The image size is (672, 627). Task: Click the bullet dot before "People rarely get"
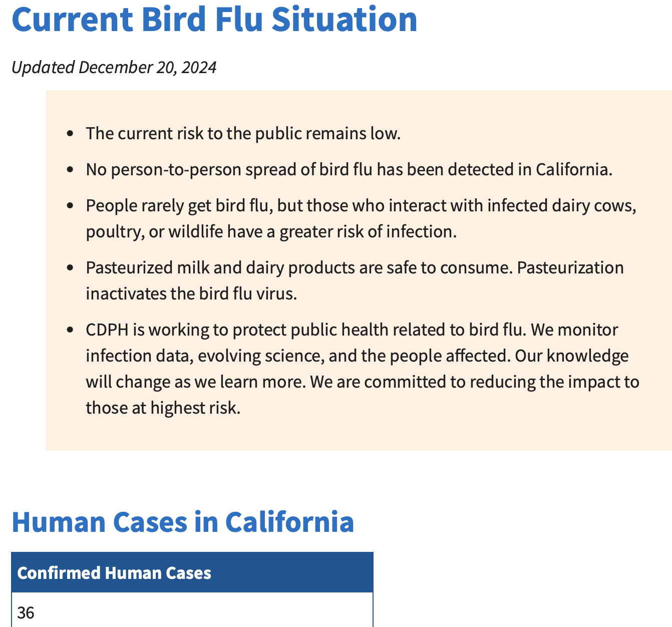click(70, 206)
